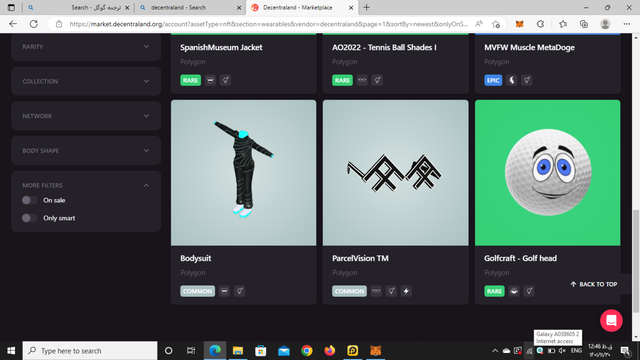Switch to the Google Translate search tab
Screen dimensions: 640x360
[x=78, y=8]
